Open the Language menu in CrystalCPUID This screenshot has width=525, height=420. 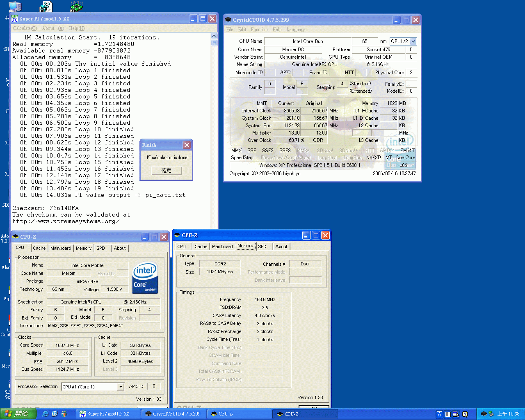[x=296, y=30]
